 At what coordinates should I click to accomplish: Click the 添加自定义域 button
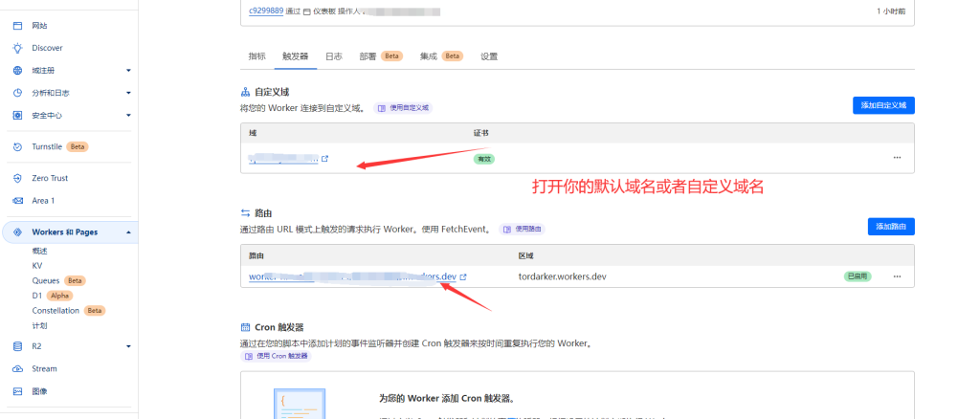883,105
